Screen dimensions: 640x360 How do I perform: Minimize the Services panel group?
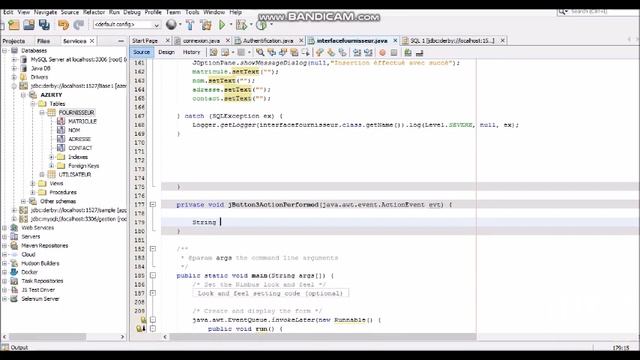pos(121,41)
